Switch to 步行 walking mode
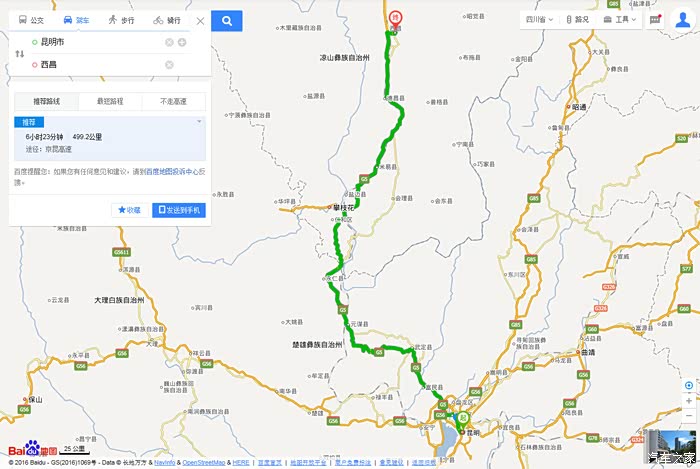This screenshot has width=700, height=469. (121, 20)
